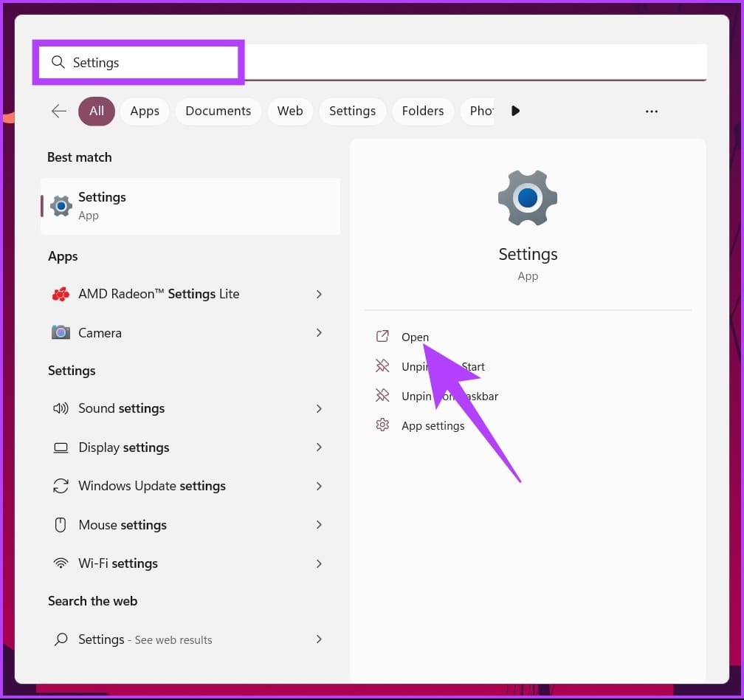This screenshot has width=744, height=700.
Task: Click the back arrow icon
Action: [59, 111]
